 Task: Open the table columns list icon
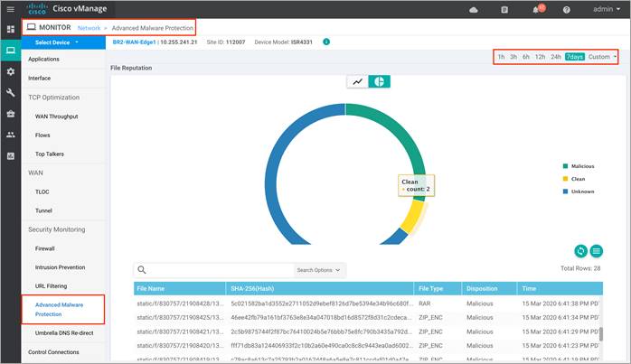tap(597, 251)
